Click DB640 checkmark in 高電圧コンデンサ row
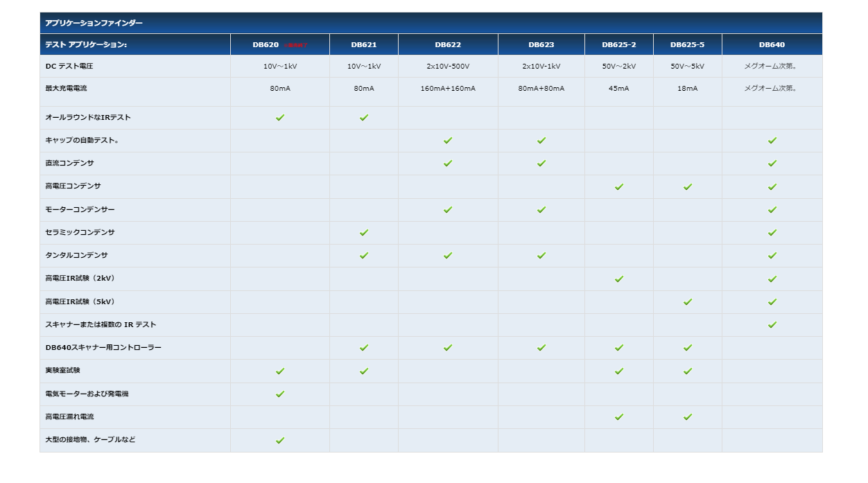Viewport: 868px width, 483px height. [772, 187]
